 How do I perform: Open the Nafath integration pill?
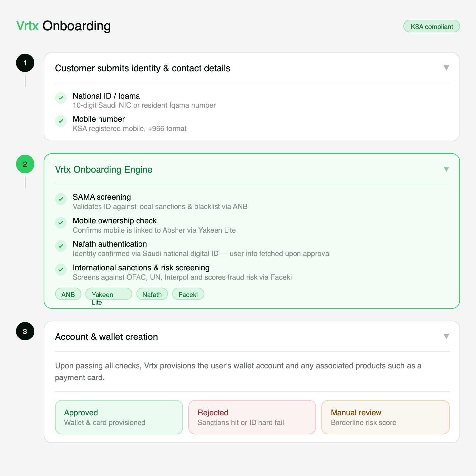[x=152, y=294]
